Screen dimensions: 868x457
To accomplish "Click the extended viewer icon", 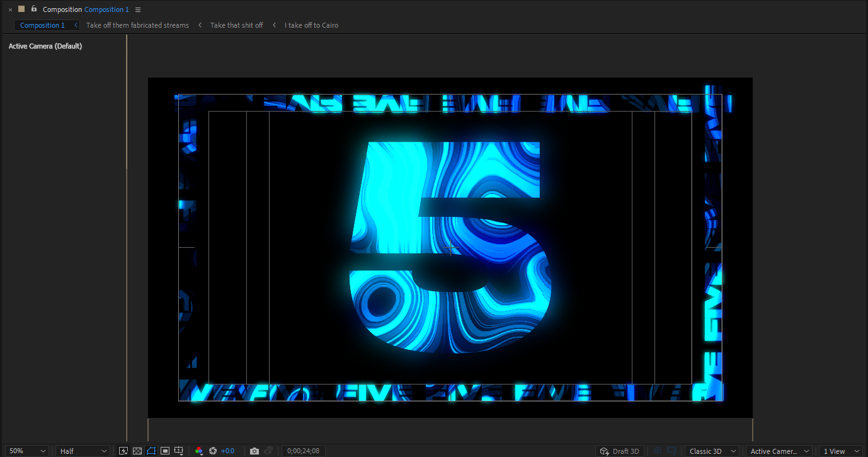I will coord(671,451).
